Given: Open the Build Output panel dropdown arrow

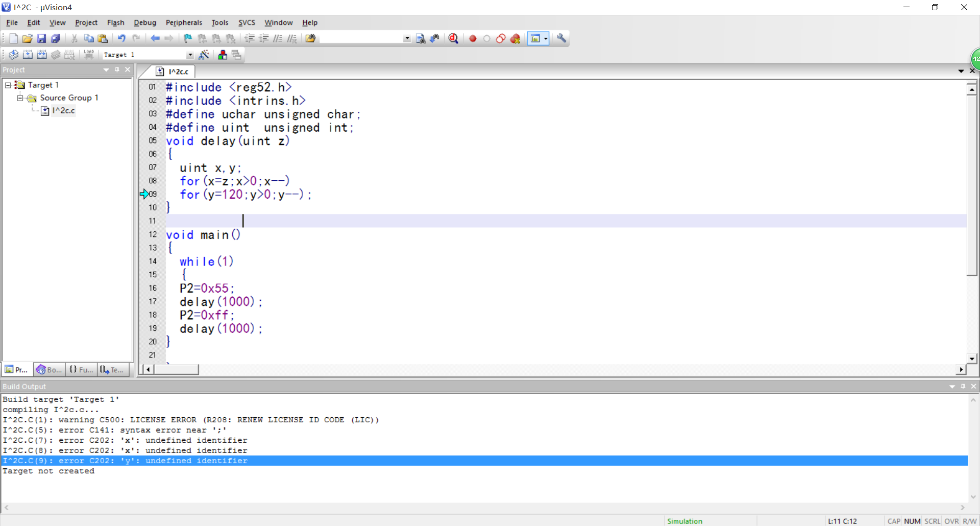Looking at the screenshot, I should point(952,387).
